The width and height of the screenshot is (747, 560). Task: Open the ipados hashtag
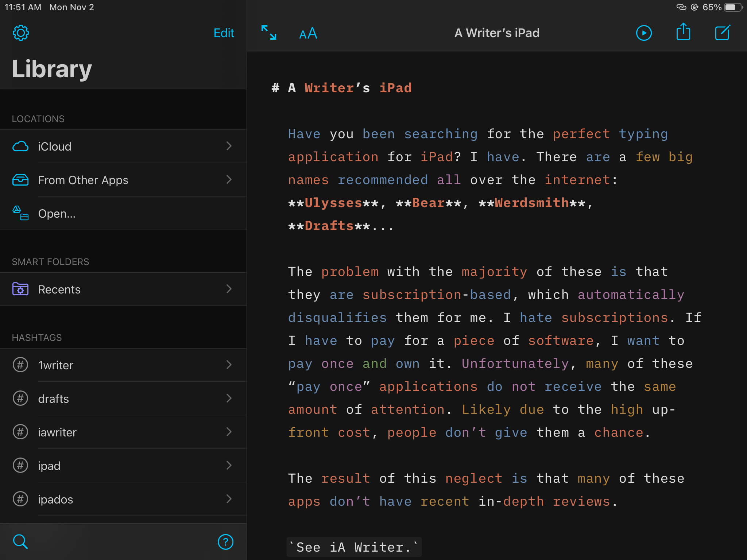click(x=123, y=499)
